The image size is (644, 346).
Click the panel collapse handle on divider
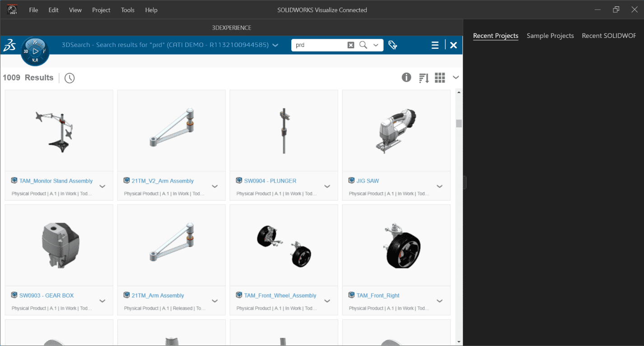point(465,182)
